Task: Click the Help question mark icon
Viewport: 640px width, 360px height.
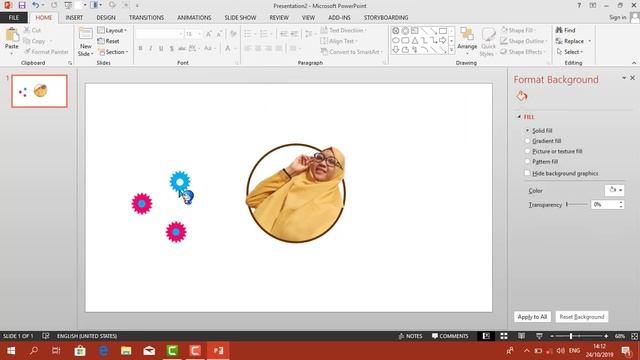Action: (x=579, y=5)
